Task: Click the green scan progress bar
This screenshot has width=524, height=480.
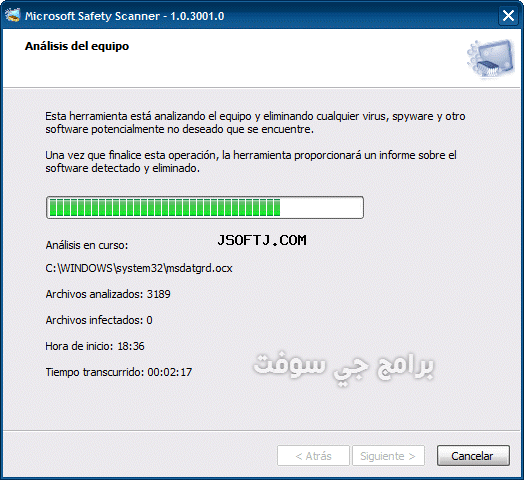Action: tap(164, 208)
